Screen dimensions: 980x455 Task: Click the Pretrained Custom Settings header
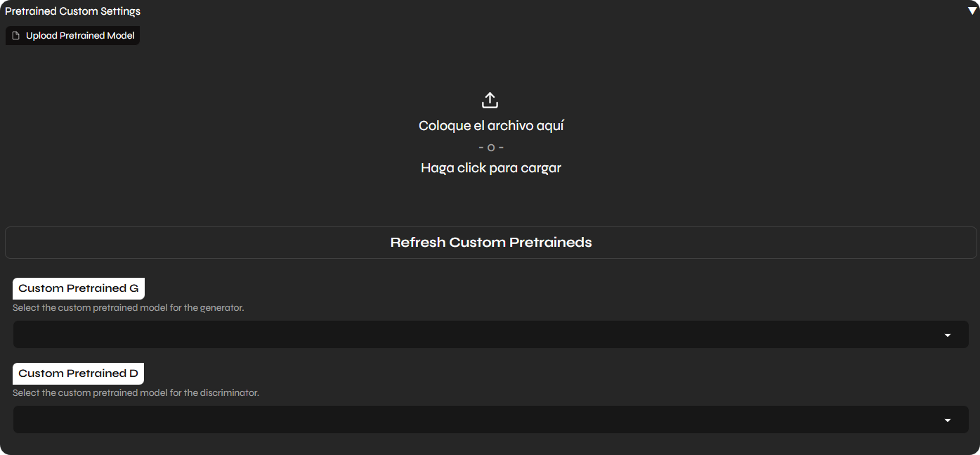click(x=72, y=11)
